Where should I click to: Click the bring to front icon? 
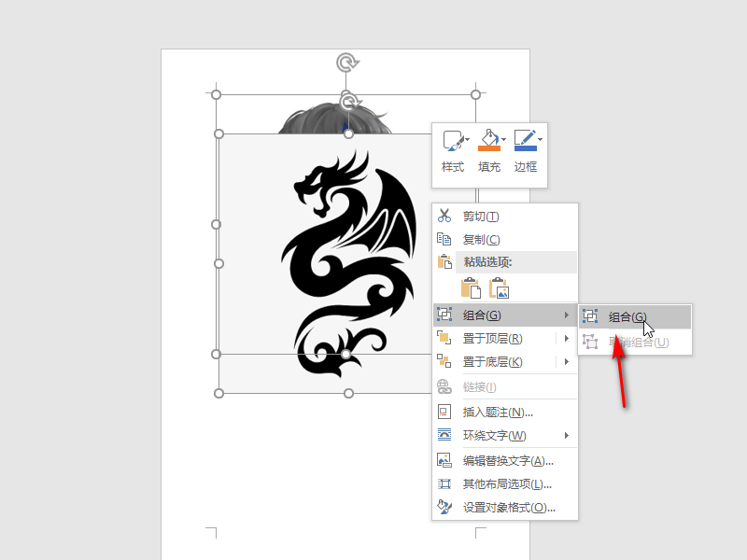point(444,338)
